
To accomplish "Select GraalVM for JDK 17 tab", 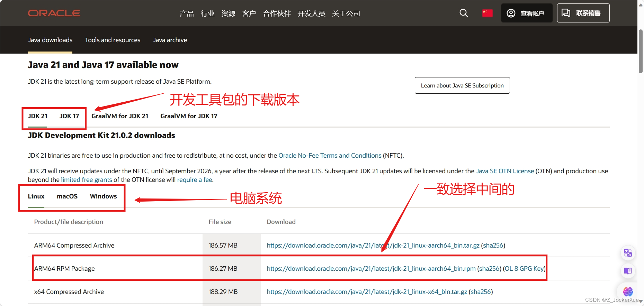I will coord(189,116).
